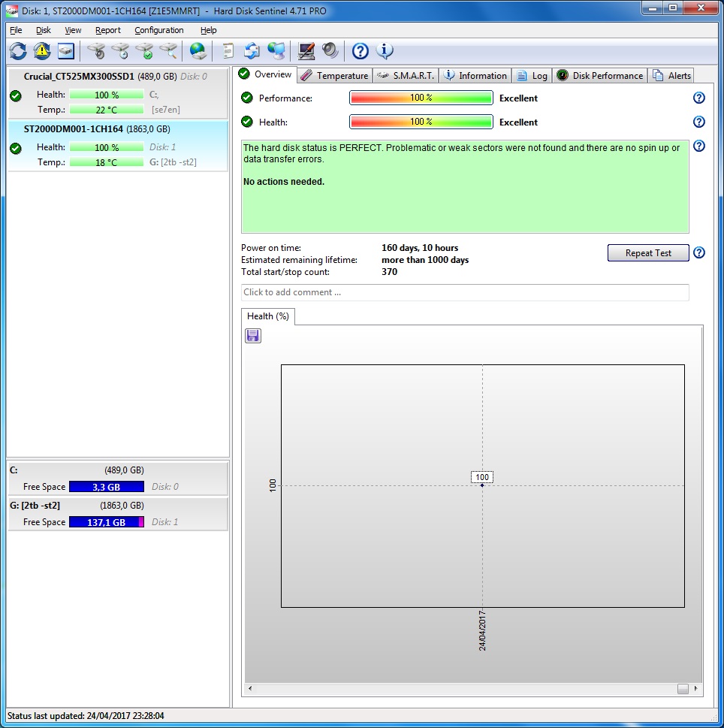Image resolution: width=724 pixels, height=728 pixels.
Task: Click green check icon of Crucial SSD
Action: [x=16, y=96]
